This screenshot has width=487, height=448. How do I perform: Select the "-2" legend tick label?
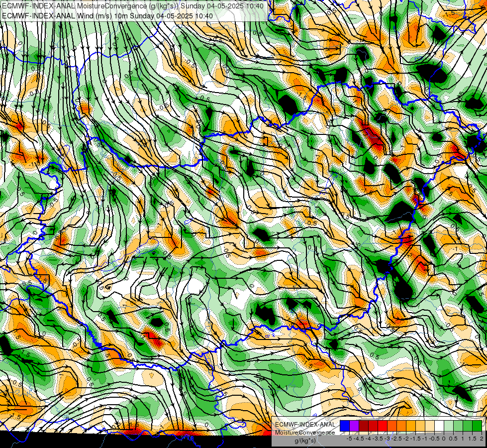[x=406, y=439]
